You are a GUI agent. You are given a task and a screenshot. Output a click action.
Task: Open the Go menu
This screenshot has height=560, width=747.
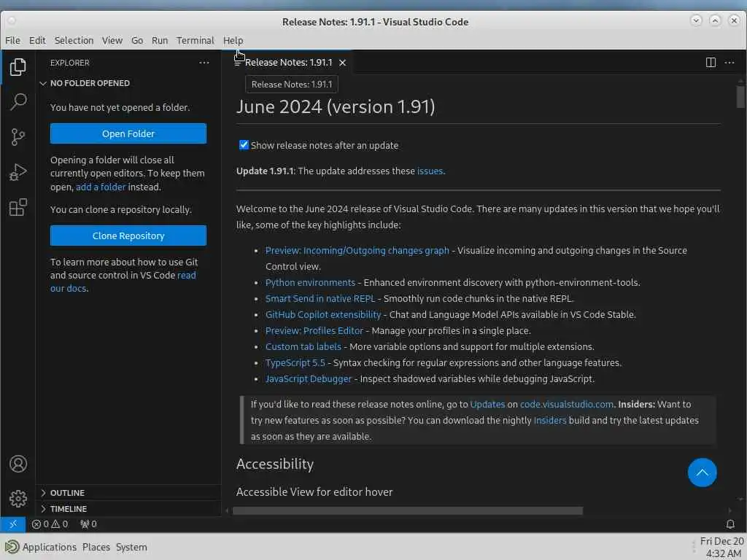(x=137, y=41)
